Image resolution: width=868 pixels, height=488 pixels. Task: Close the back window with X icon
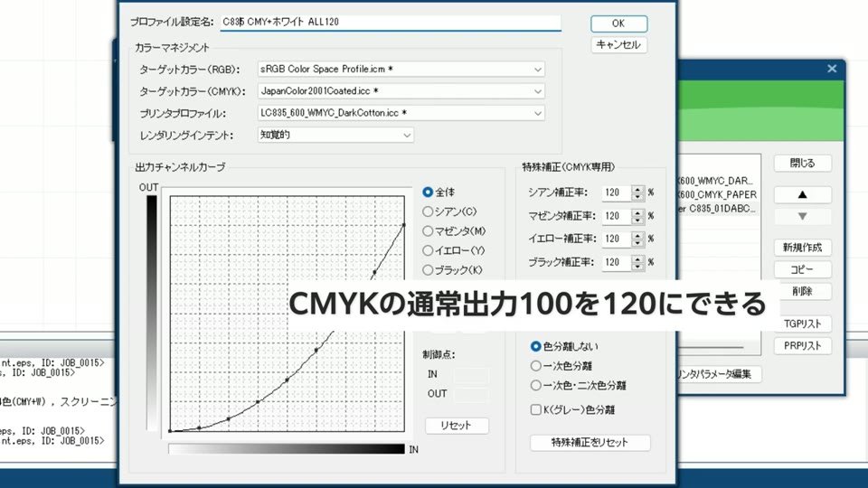(832, 69)
